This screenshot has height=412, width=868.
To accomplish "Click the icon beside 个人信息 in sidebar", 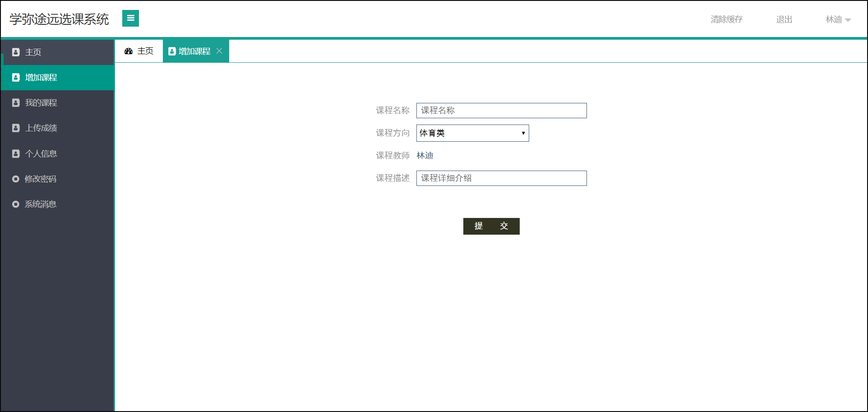I will pos(15,153).
